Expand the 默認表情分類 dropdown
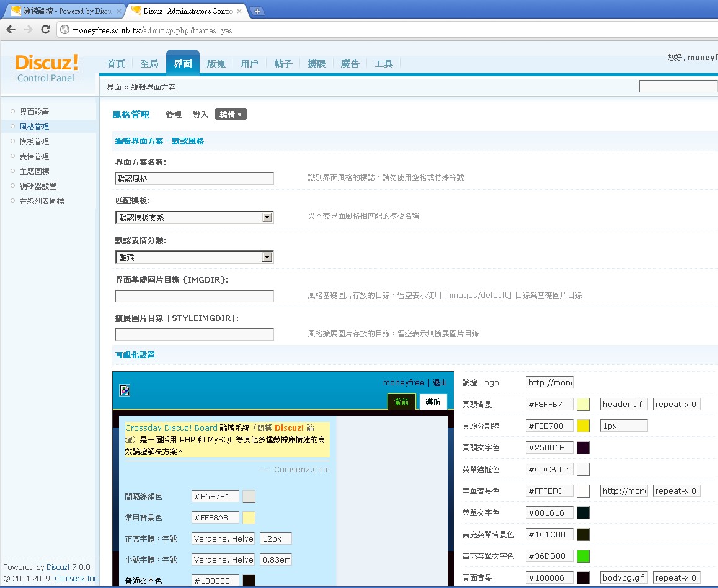Viewport: 718px width, 588px height. coord(194,257)
